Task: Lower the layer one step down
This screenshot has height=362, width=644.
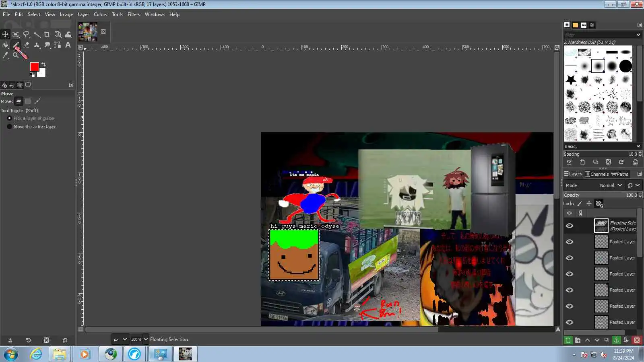Action: (597, 340)
